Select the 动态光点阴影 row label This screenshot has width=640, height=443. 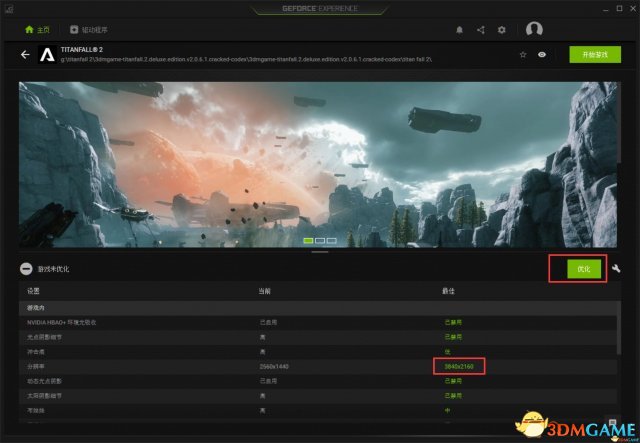(x=44, y=381)
